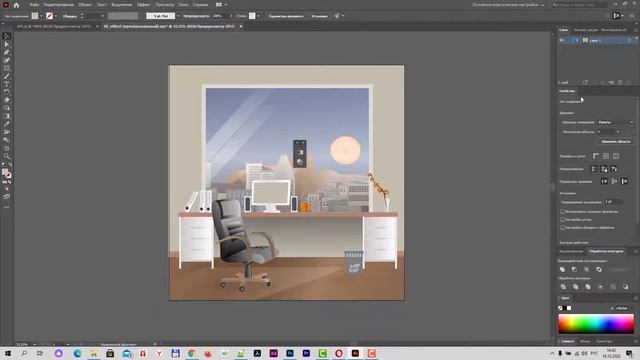Toggle visibility eye of Layer 1

click(562, 40)
